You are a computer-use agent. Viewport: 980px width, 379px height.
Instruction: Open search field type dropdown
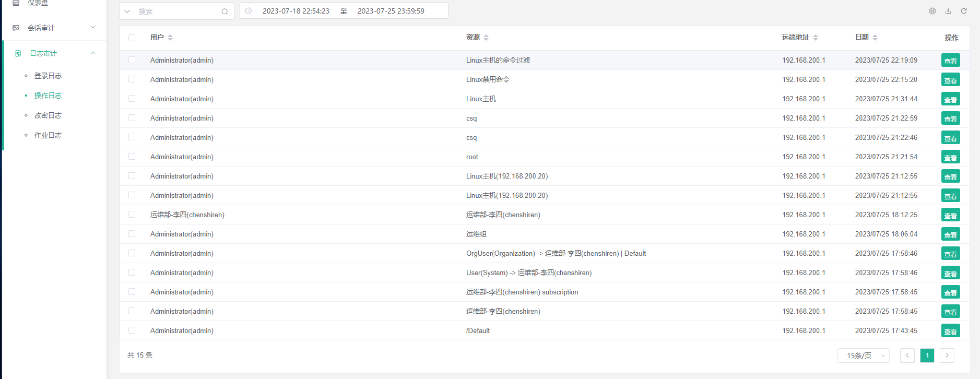(127, 11)
